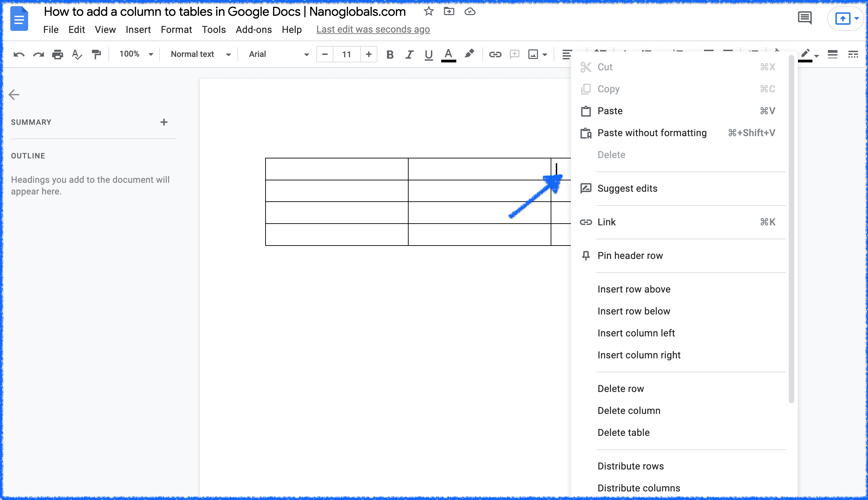
Task: Click the insert link icon
Action: (x=495, y=54)
